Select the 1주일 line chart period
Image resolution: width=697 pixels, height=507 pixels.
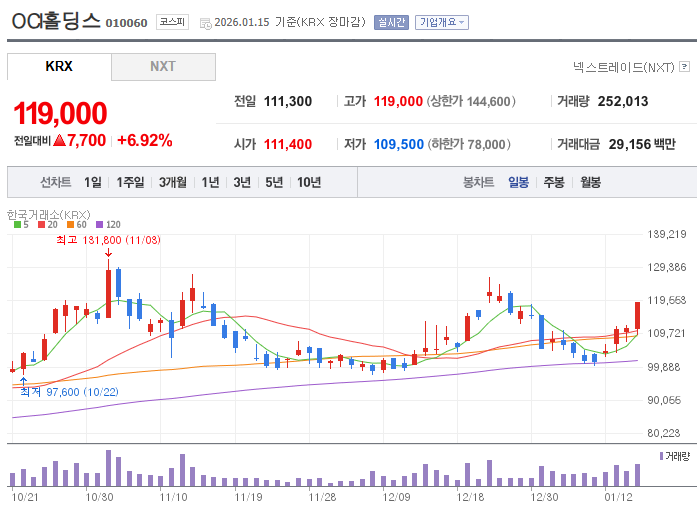point(130,182)
